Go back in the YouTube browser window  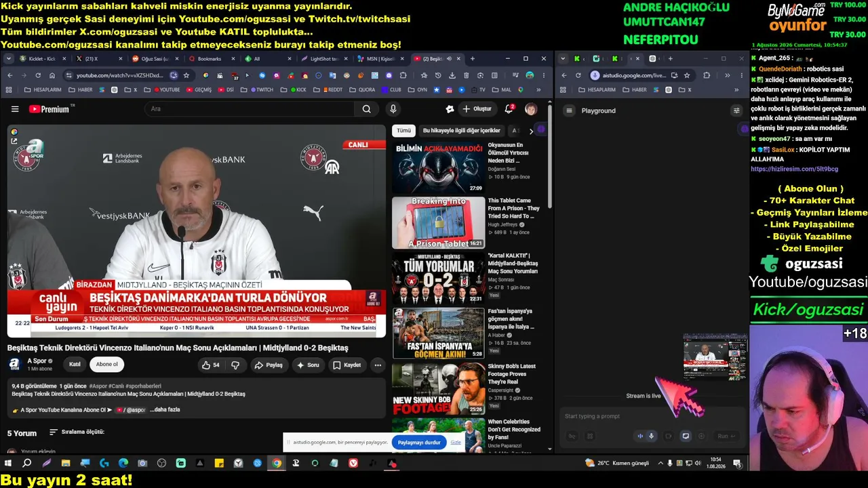point(9,75)
